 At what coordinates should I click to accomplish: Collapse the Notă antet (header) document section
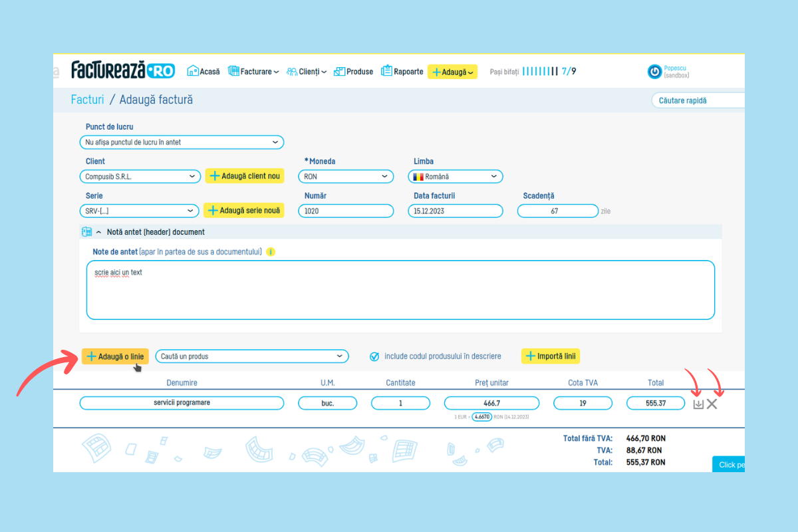pyautogui.click(x=99, y=232)
